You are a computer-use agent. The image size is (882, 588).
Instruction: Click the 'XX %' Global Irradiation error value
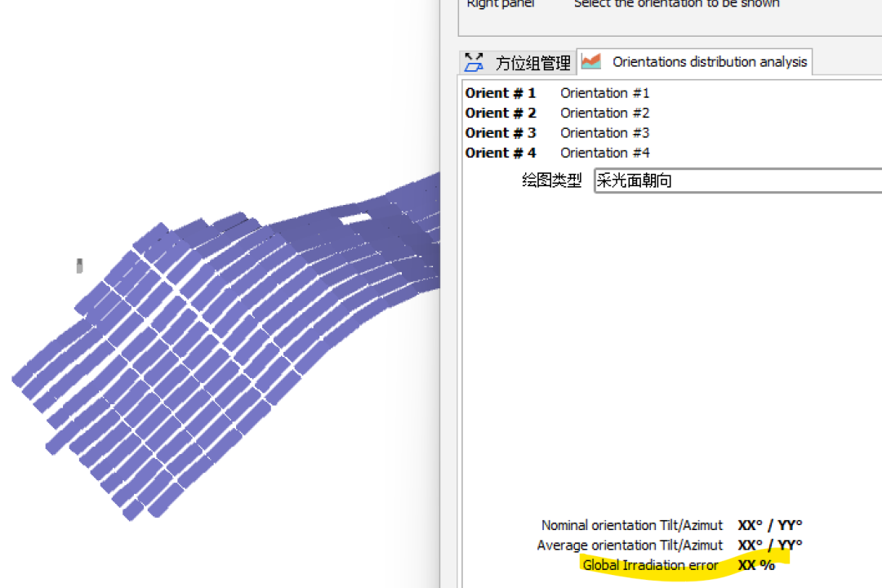[x=756, y=565]
